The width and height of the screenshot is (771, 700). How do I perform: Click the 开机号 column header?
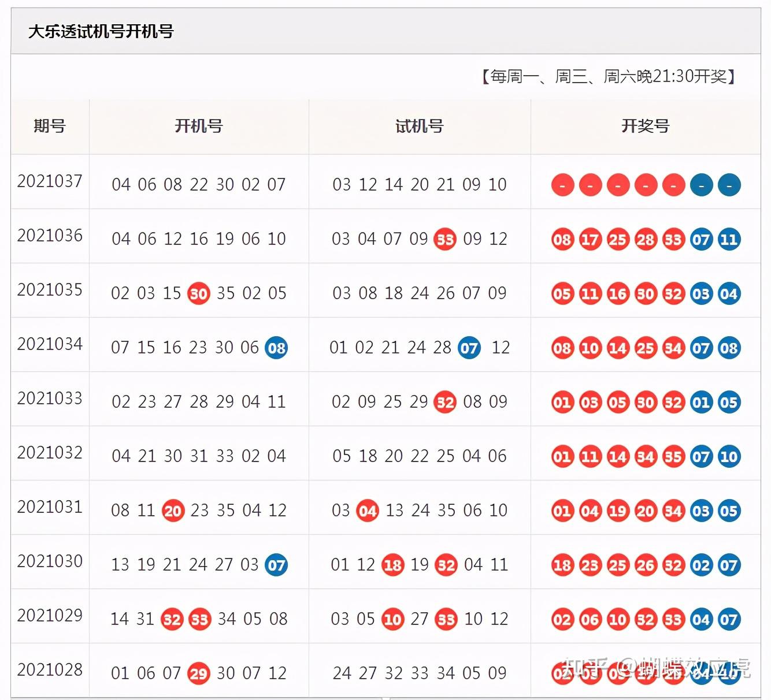pos(199,126)
